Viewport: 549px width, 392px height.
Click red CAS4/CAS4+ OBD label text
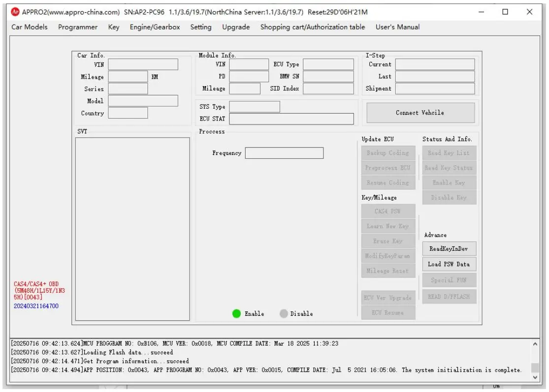click(39, 291)
